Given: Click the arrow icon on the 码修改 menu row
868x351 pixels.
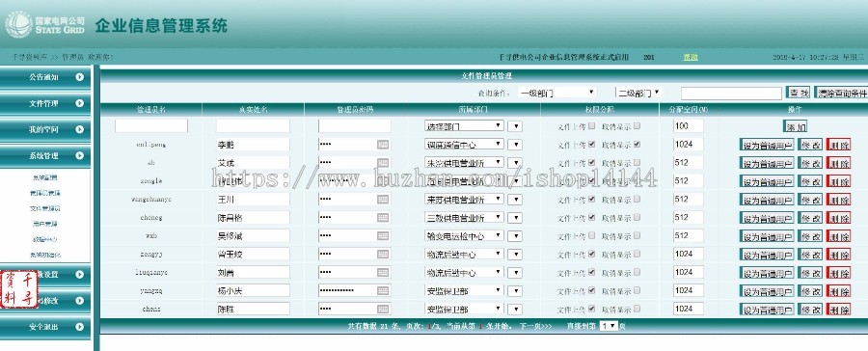Looking at the screenshot, I should coord(80,301).
